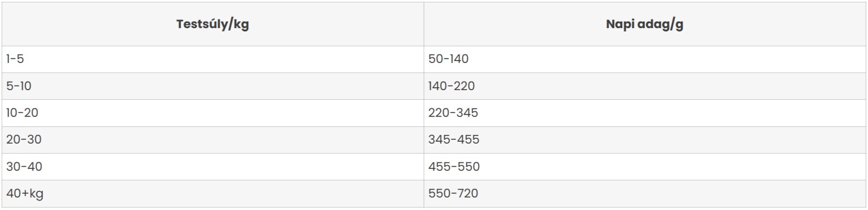Click the 345-455 daily portion cell
The width and height of the screenshot is (868, 210).
pos(645,140)
